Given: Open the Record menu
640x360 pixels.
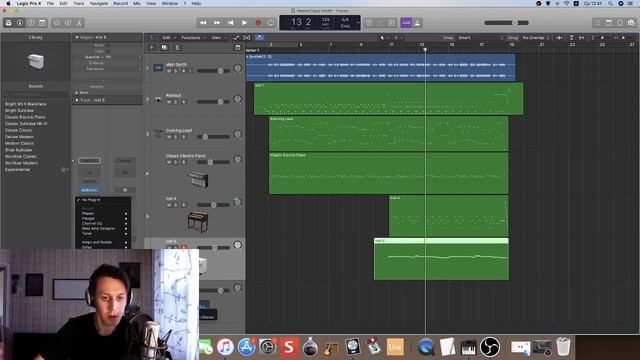Looking at the screenshot, I should pos(120,3).
